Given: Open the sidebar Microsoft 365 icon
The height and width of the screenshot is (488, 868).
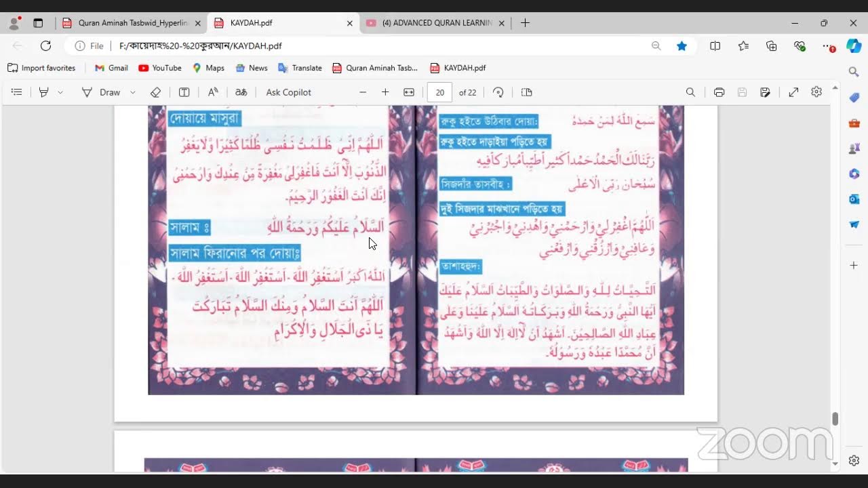Looking at the screenshot, I should pyautogui.click(x=854, y=174).
